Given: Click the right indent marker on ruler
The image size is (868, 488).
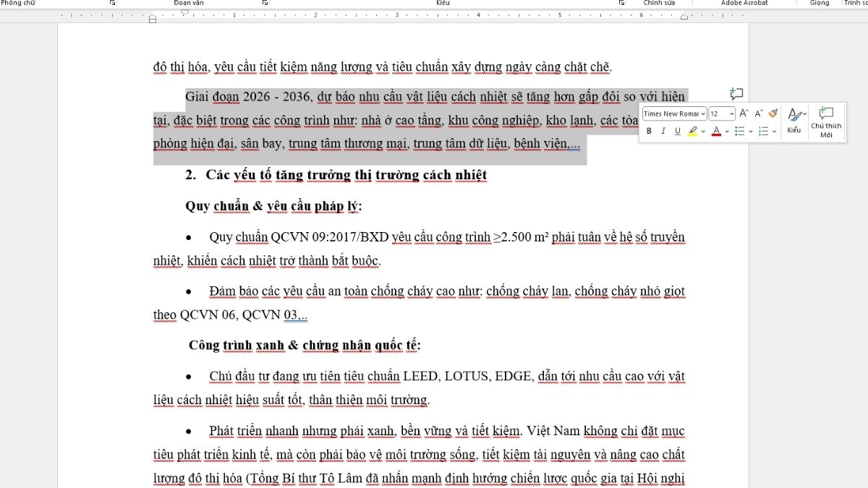Looking at the screenshot, I should click(x=684, y=17).
